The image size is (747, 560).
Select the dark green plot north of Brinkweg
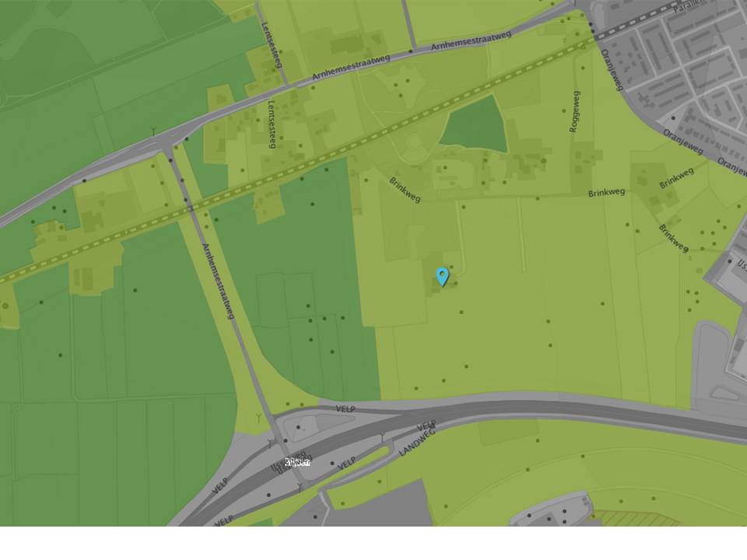(x=475, y=124)
